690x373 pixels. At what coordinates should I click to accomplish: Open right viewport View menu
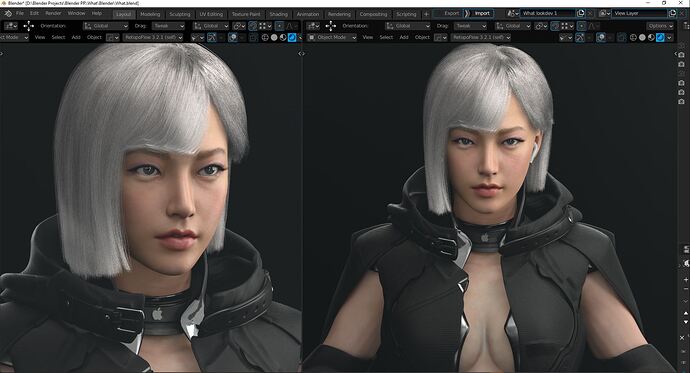click(368, 37)
